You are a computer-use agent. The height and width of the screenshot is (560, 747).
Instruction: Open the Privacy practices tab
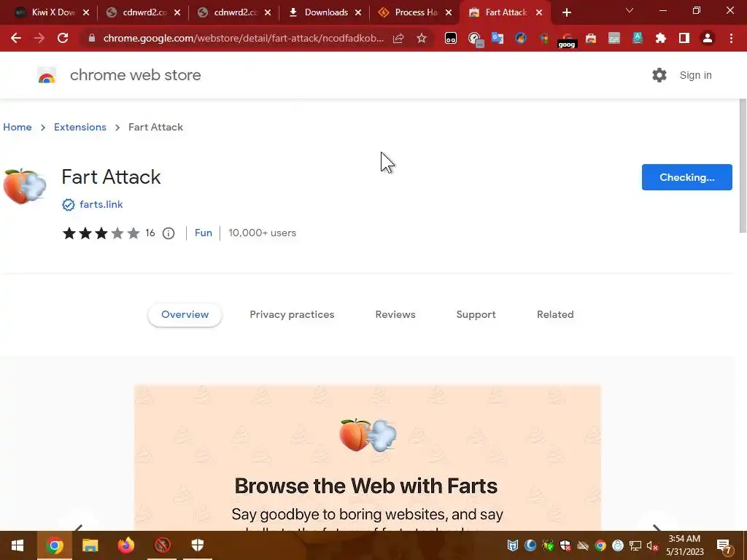pyautogui.click(x=292, y=315)
